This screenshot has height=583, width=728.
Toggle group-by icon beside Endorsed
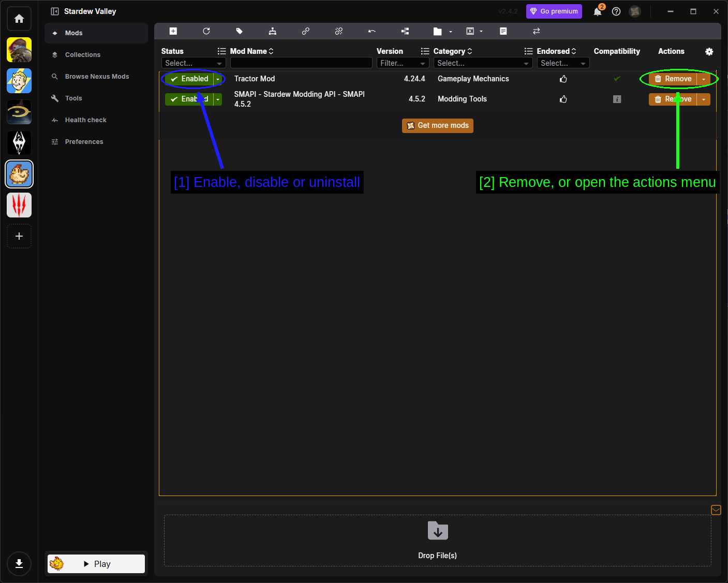pos(528,51)
